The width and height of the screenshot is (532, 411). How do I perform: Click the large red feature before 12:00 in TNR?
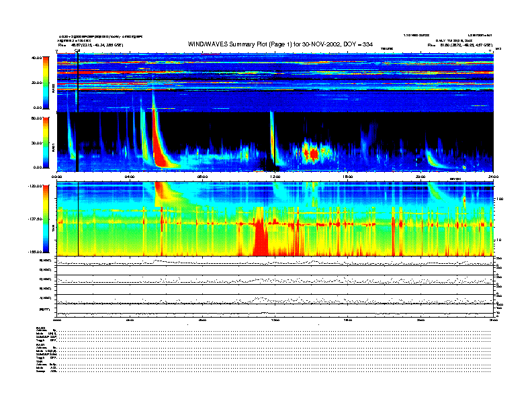261,237
